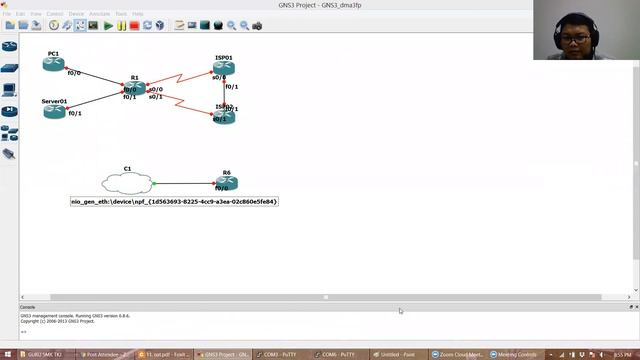This screenshot has width=640, height=360.
Task: Browse all devices in the left sidebar
Action: 9,133
